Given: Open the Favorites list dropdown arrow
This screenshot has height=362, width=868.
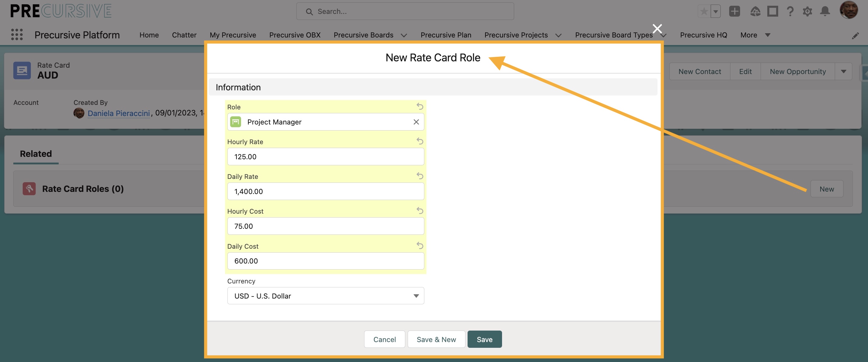Looking at the screenshot, I should click(715, 11).
